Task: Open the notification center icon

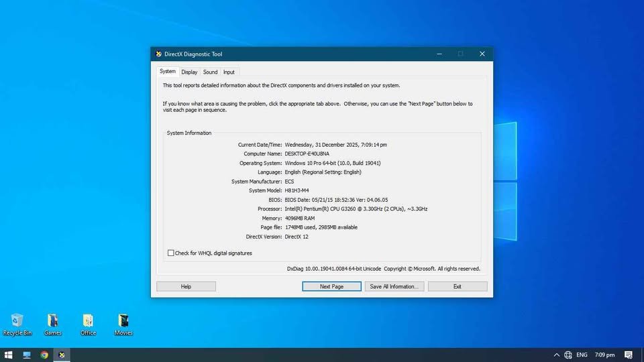Action: point(629,355)
